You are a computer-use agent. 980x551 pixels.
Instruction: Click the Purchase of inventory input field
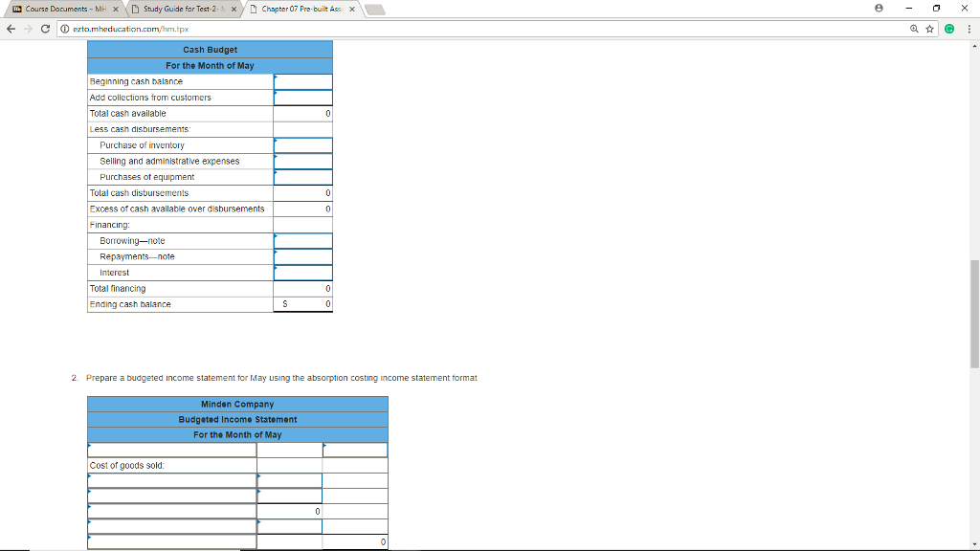[x=301, y=144]
